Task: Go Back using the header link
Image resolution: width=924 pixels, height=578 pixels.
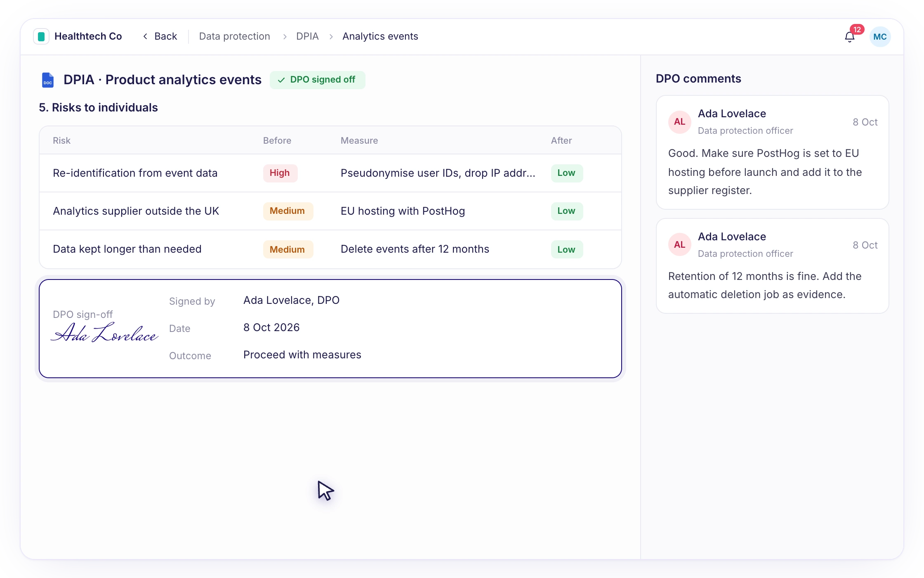Action: pos(160,36)
